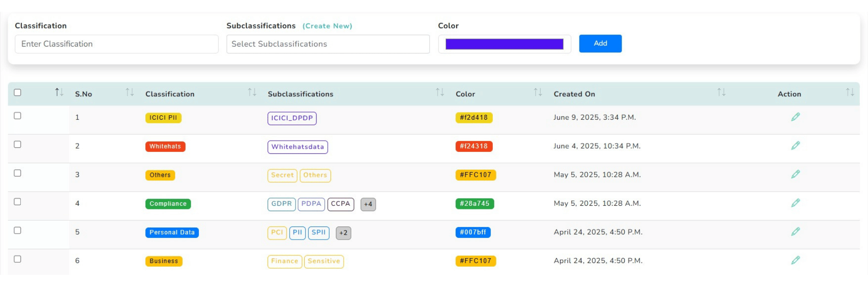Edit the ICICI PII row pencil icon

pyautogui.click(x=795, y=117)
